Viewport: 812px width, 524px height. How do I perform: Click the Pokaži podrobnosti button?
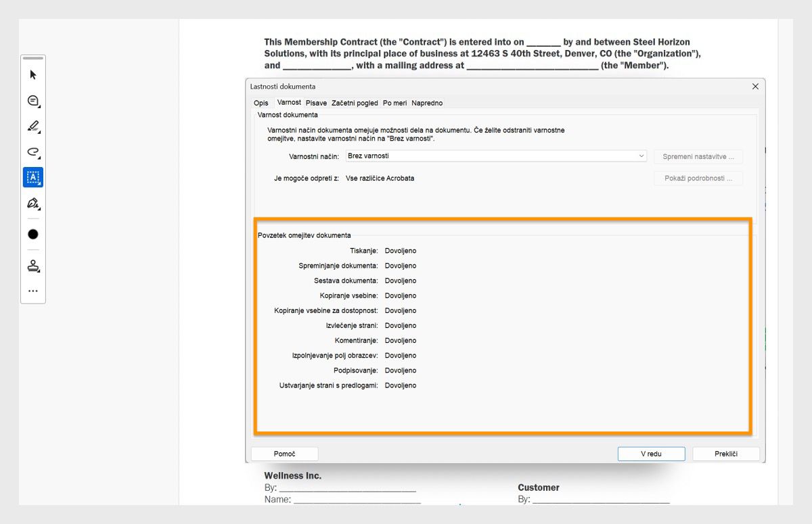698,178
